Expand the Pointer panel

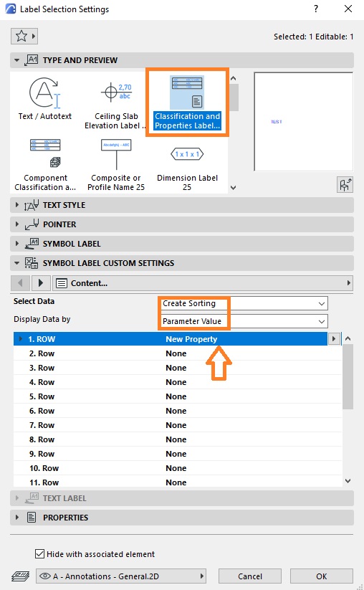pos(16,224)
